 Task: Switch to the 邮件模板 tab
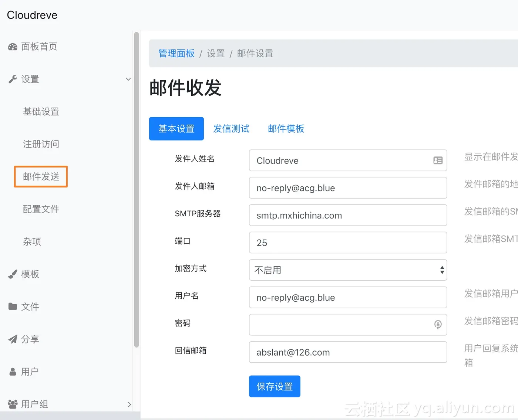click(286, 129)
